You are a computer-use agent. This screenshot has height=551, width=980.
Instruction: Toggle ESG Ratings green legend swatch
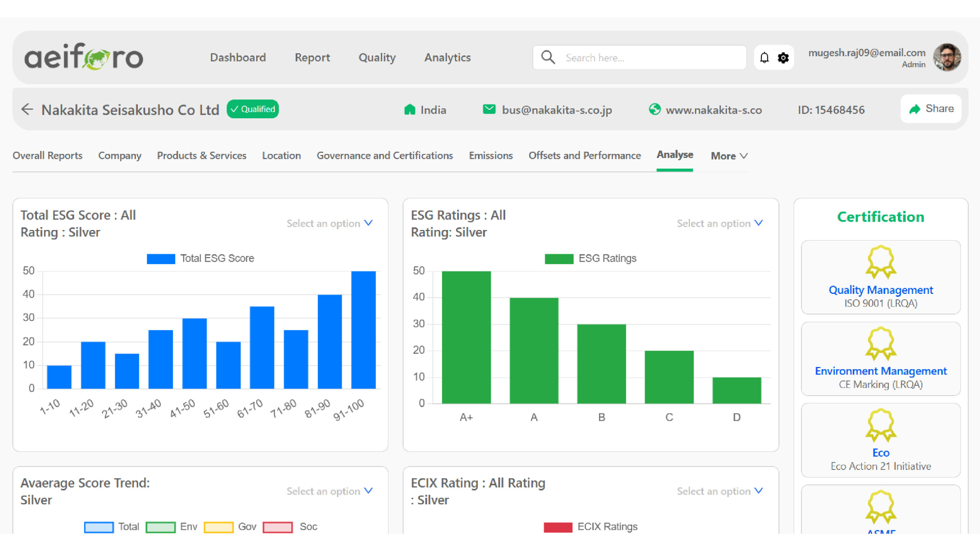[559, 259]
